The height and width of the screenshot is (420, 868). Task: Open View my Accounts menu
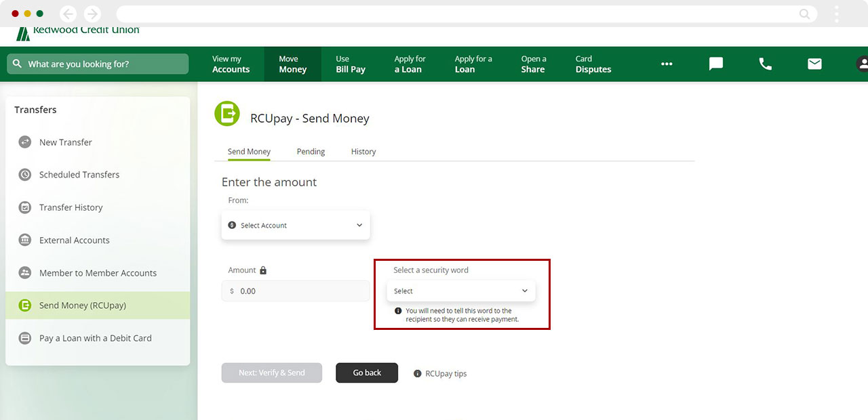click(x=231, y=64)
